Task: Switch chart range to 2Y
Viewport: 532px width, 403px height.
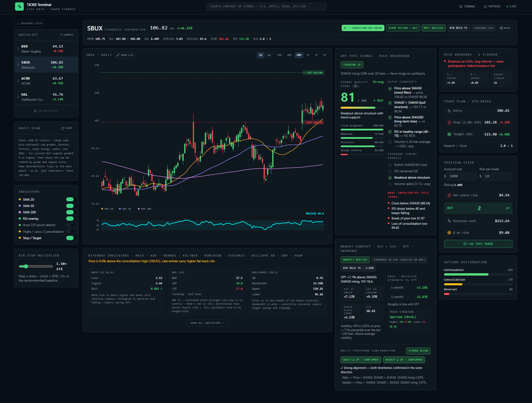Action: pos(316,55)
